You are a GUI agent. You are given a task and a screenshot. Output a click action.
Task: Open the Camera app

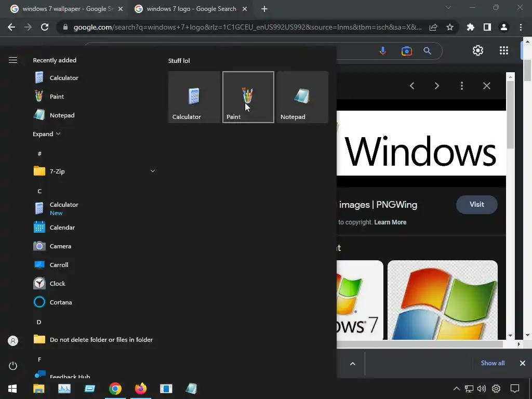pos(95,246)
